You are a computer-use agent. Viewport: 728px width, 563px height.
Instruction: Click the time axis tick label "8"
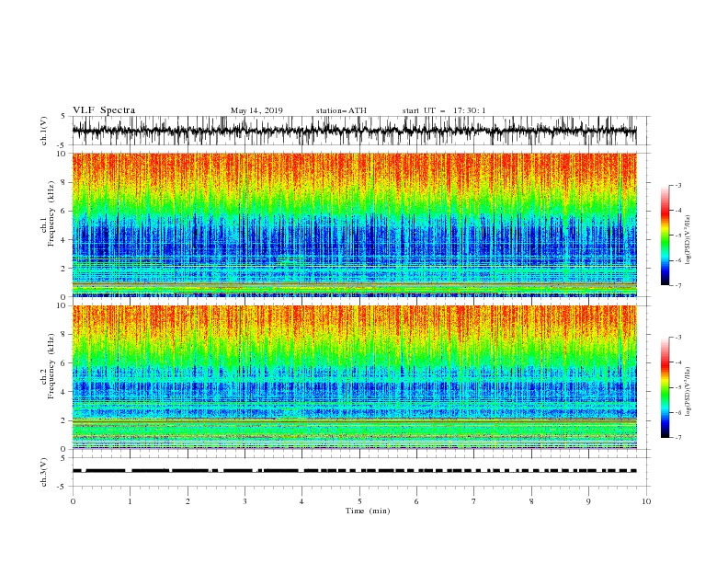point(531,501)
